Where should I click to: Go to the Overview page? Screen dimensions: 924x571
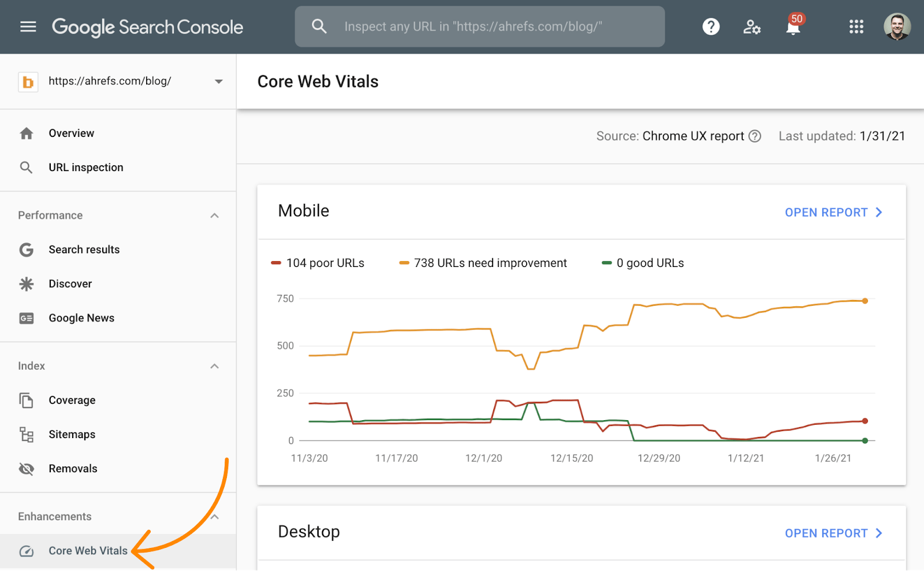click(x=71, y=134)
